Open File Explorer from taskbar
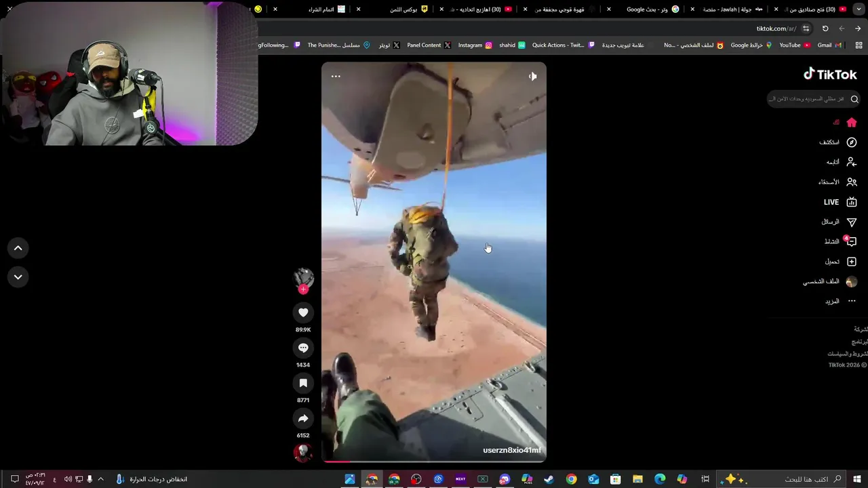Image resolution: width=868 pixels, height=488 pixels. 637,479
